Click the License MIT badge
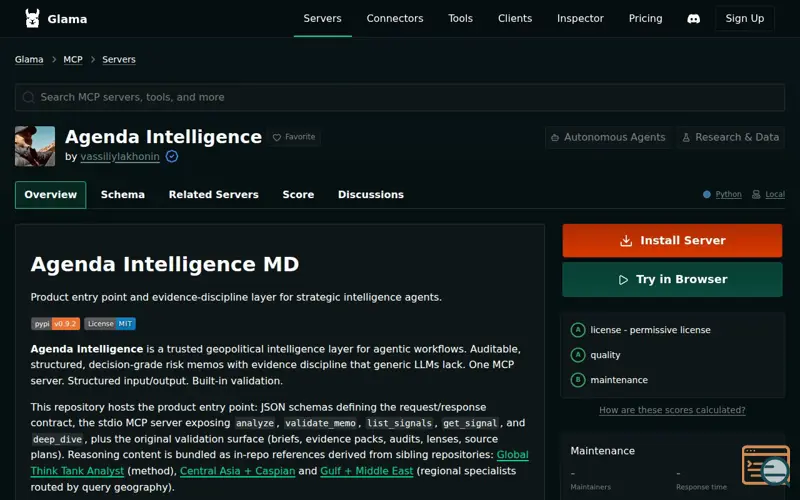Screen dimensions: 800x500 110,324
